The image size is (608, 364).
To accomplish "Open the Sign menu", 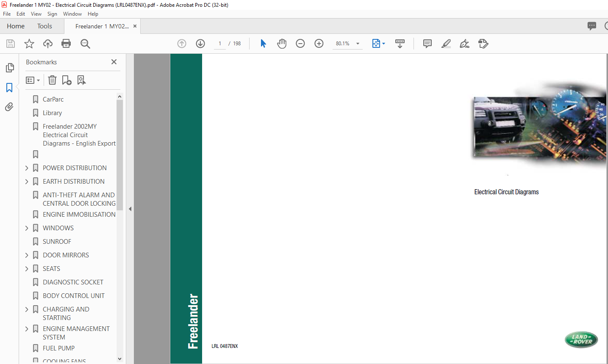I will [x=52, y=14].
